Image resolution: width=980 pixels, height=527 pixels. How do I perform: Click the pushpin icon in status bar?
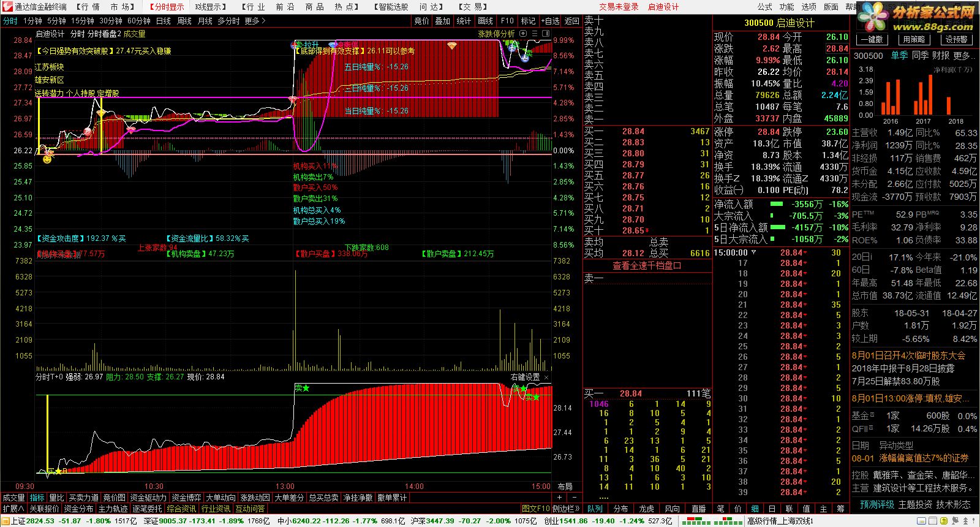tap(955, 521)
